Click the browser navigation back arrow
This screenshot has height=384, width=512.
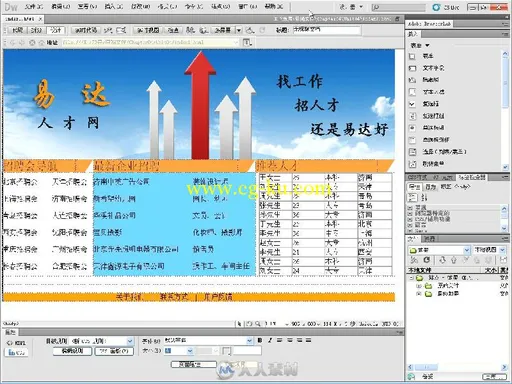click(x=13, y=43)
